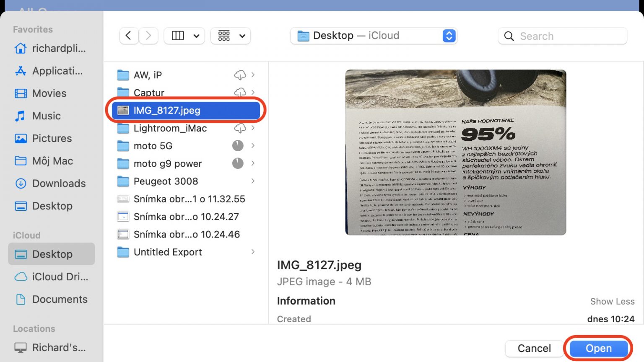Click the IMG_8127.jpeg preview thumbnail
Viewport: 644px width, 362px height.
pyautogui.click(x=456, y=153)
